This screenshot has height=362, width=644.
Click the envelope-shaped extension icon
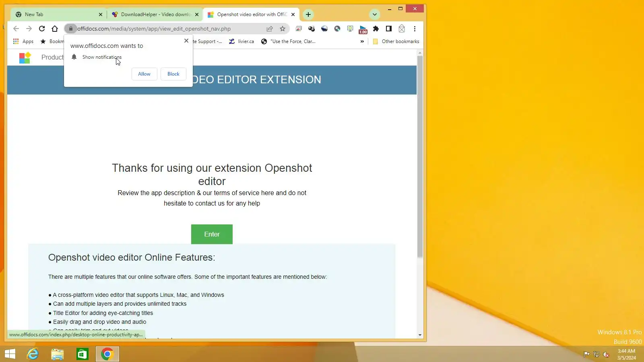402,29
